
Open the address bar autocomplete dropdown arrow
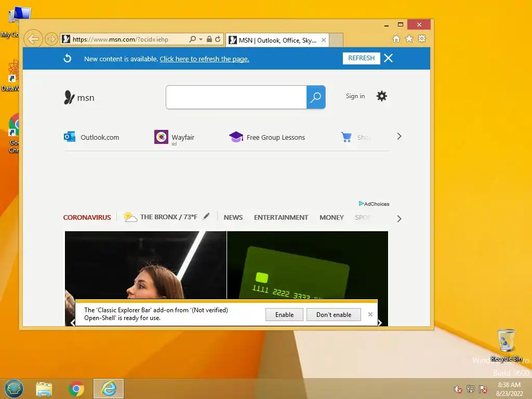[x=201, y=39]
